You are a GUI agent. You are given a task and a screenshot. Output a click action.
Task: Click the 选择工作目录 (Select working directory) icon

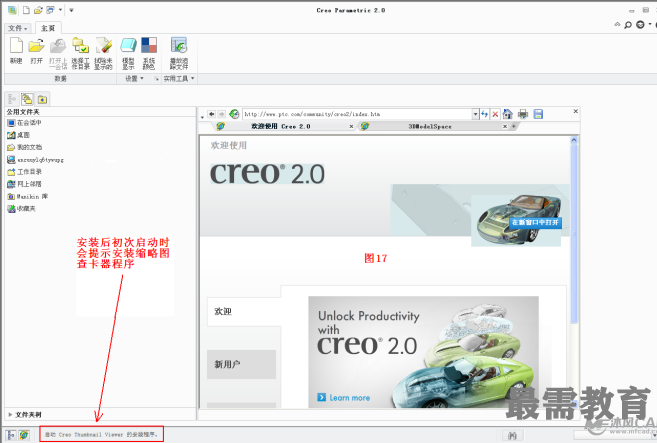pos(80,53)
